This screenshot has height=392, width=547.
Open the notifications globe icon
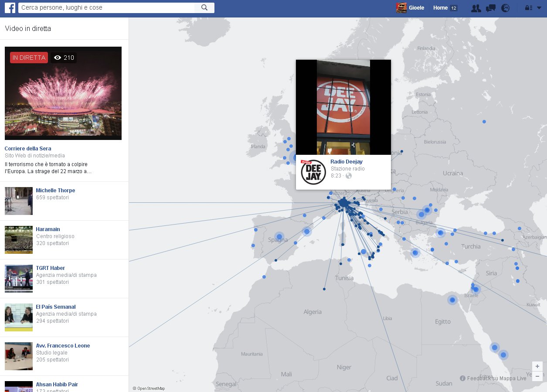[x=505, y=8]
